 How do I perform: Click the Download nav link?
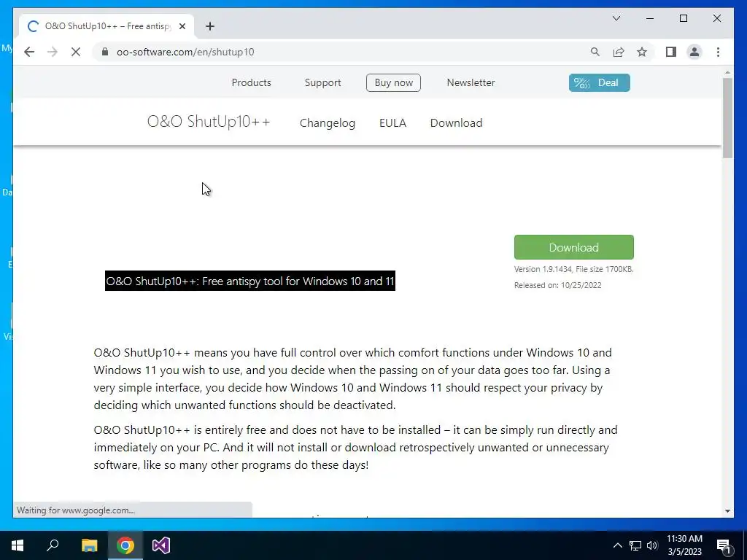[x=456, y=122]
